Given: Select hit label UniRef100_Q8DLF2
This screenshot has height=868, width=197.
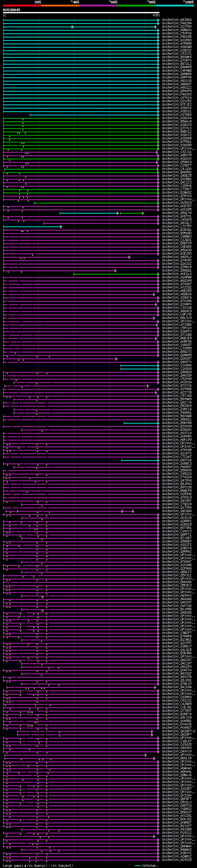Looking at the screenshot, I should point(176,572).
